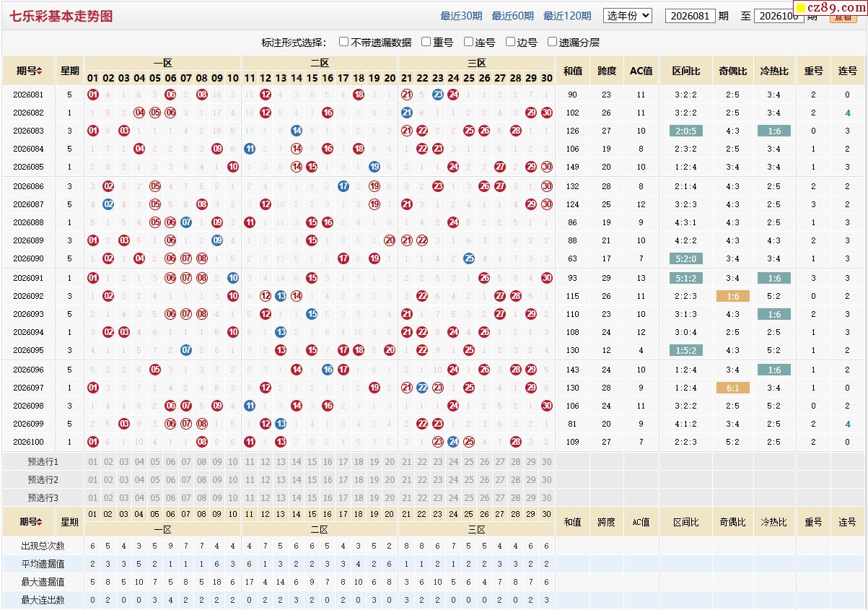The height and width of the screenshot is (610, 868).
Task: Click blue ball 23 in row 2026081
Action: 438,95
